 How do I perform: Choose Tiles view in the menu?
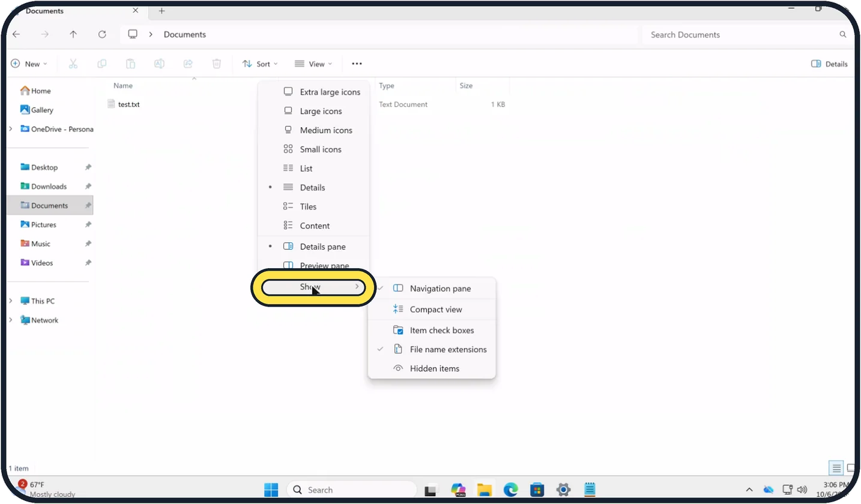click(x=313, y=206)
